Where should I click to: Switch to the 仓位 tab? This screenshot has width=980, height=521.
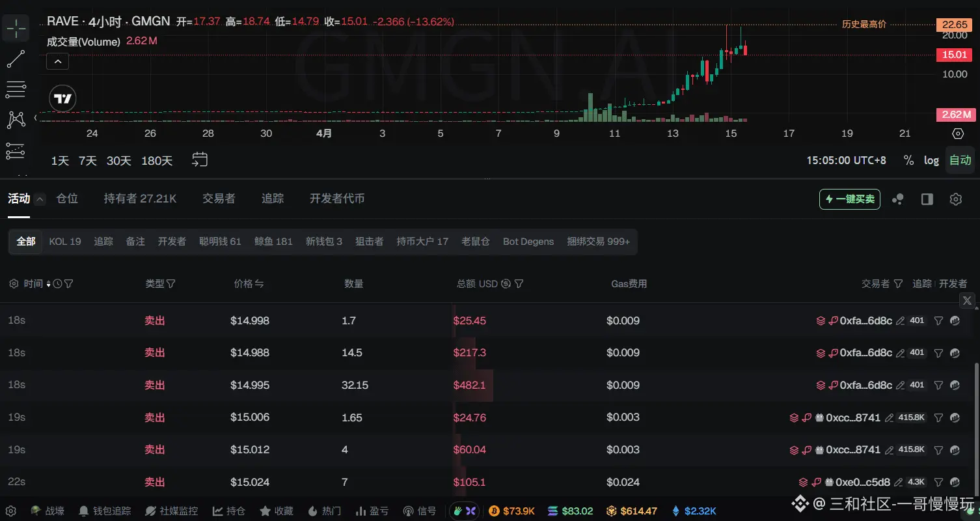tap(67, 199)
